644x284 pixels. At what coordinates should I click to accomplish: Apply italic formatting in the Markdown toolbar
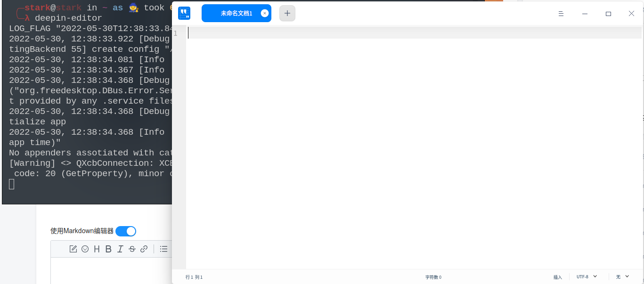[120, 249]
